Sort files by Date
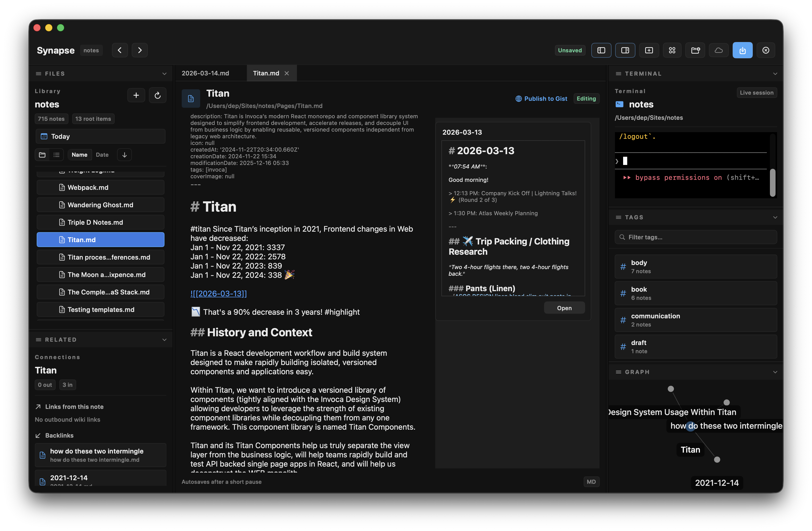This screenshot has height=531, width=812. click(102, 155)
